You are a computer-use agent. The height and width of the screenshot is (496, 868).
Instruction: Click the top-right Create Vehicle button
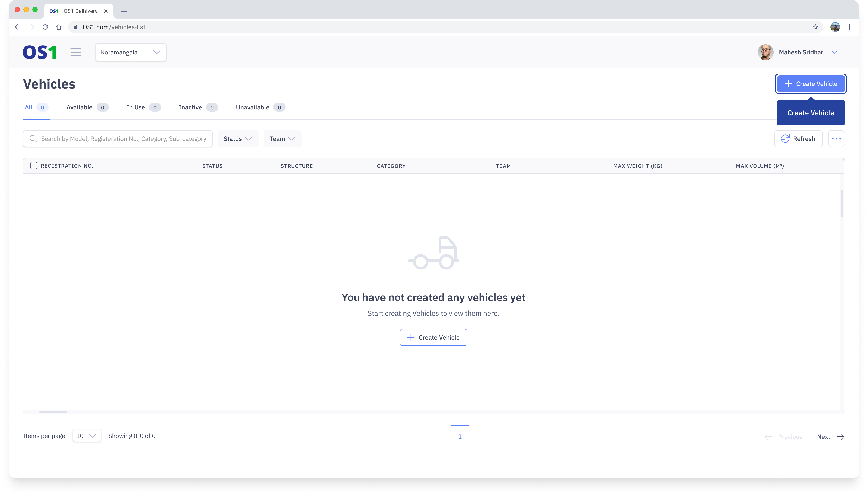810,84
